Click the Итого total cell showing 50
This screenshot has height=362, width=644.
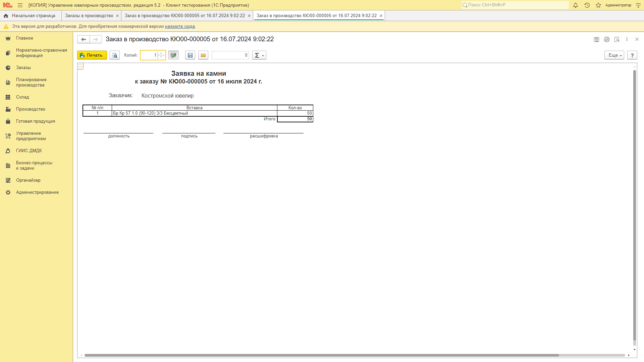[295, 119]
